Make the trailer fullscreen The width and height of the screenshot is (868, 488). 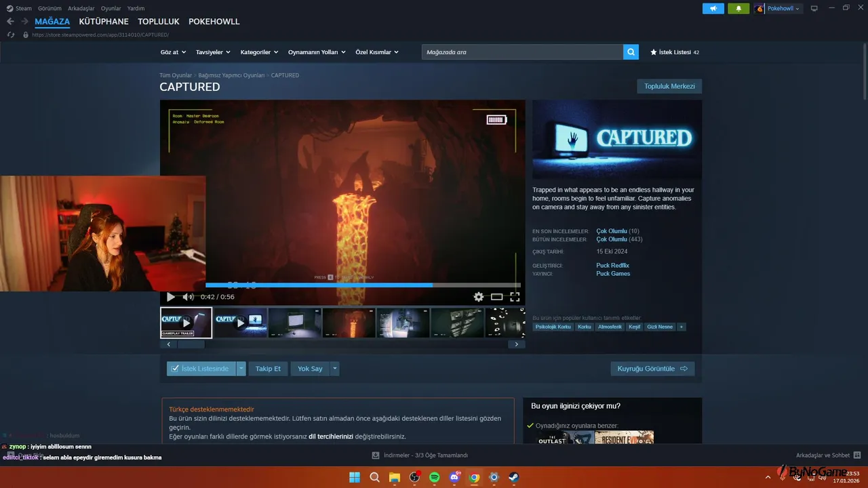(x=515, y=297)
